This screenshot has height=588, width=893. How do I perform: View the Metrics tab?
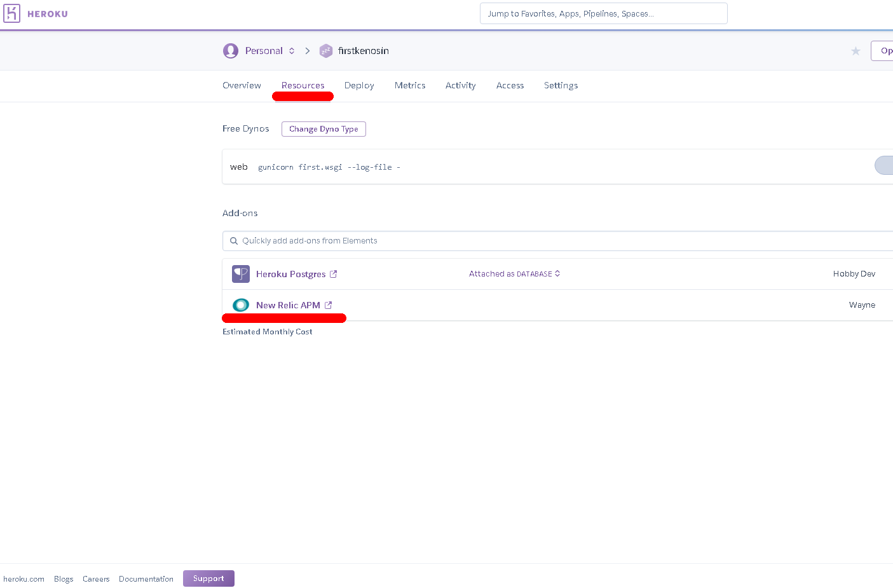(410, 85)
